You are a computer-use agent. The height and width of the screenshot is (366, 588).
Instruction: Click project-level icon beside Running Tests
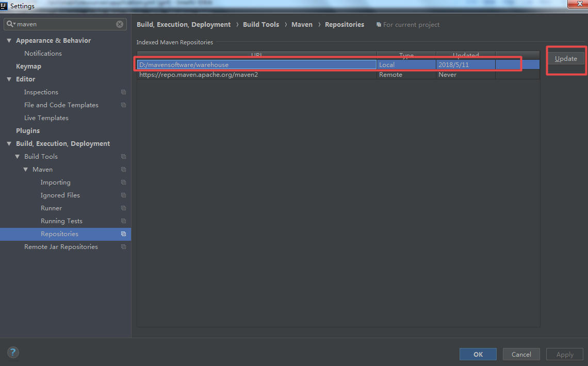coord(123,221)
